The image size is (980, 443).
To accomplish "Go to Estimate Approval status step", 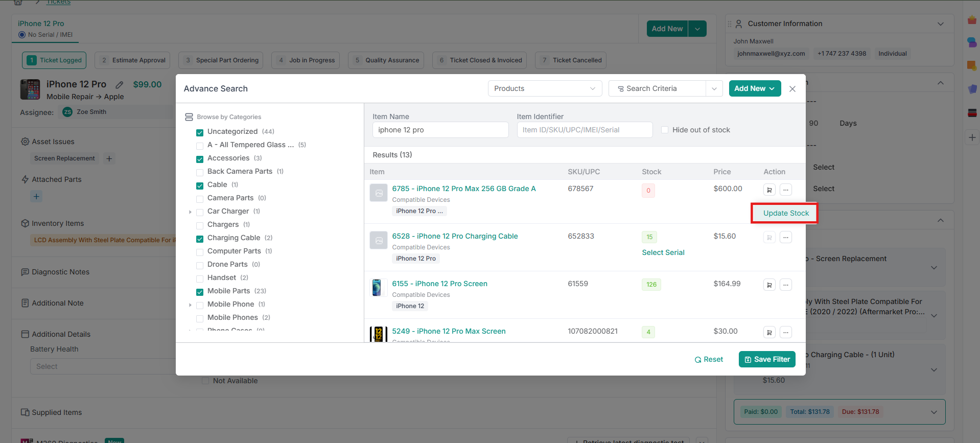I will pyautogui.click(x=132, y=60).
